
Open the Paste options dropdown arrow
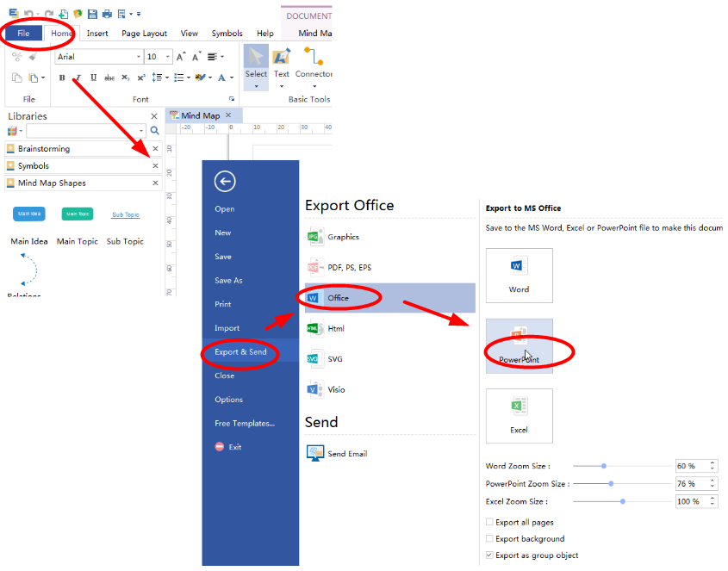click(x=43, y=78)
